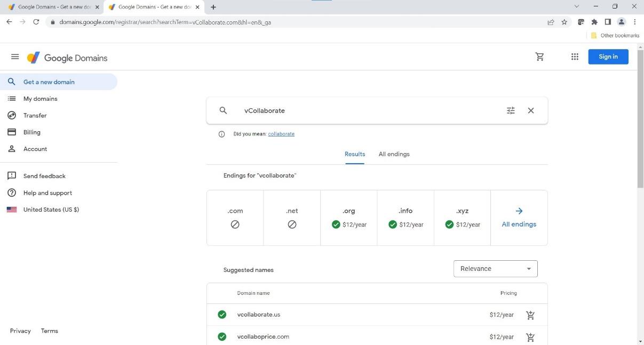This screenshot has height=345, width=644.
Task: Switch to the Results tab
Action: point(355,154)
